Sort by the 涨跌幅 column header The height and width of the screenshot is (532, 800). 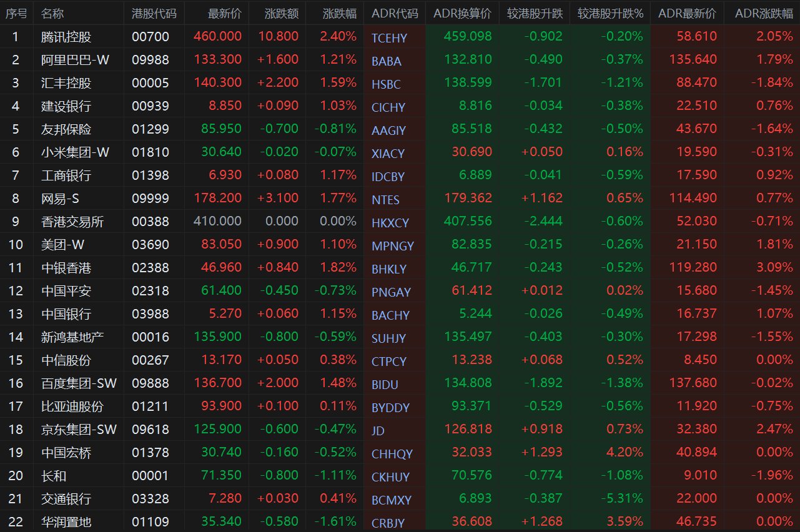(340, 13)
